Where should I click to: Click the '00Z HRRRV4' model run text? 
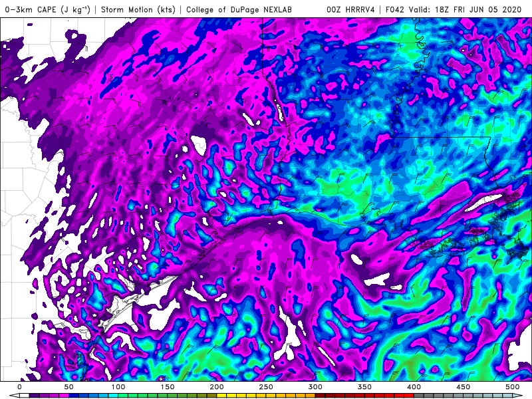click(x=351, y=9)
